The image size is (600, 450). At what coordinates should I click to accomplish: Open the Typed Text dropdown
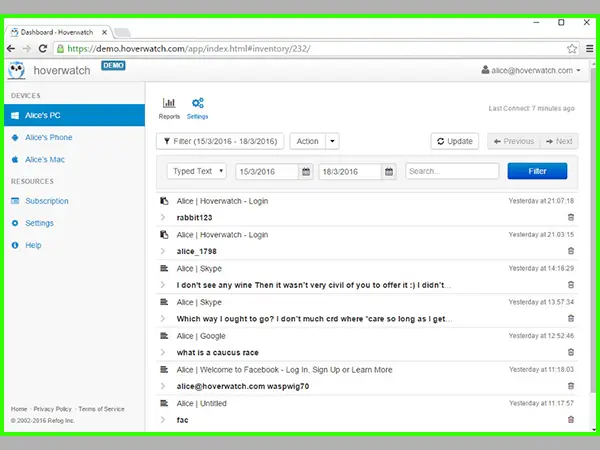pos(197,171)
